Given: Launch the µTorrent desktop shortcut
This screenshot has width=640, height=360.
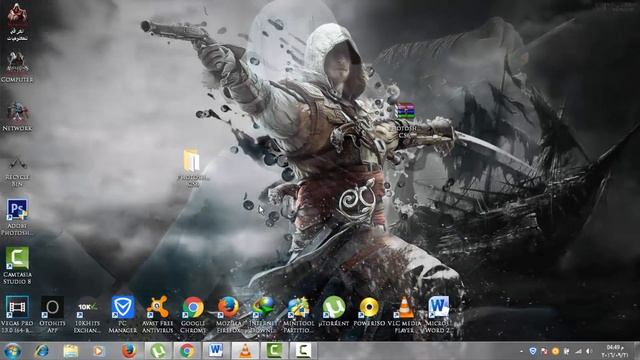Looking at the screenshot, I should (x=334, y=311).
